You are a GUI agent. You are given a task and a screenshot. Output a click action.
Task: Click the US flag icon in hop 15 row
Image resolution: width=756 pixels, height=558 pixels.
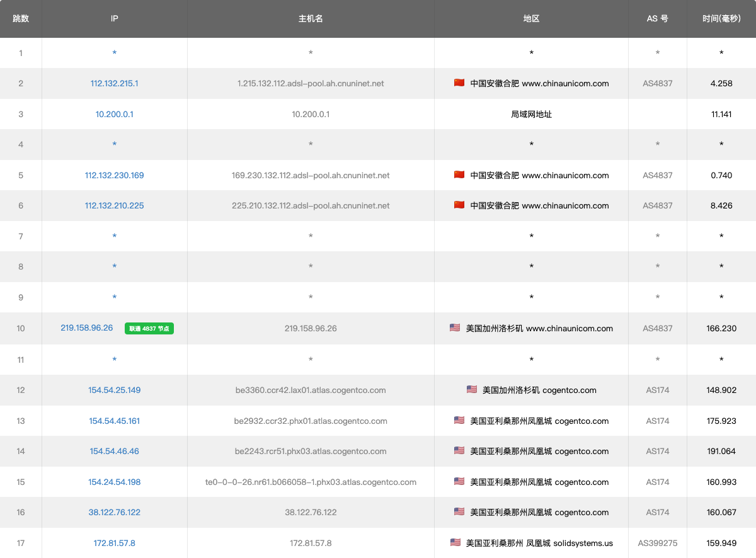(x=459, y=482)
